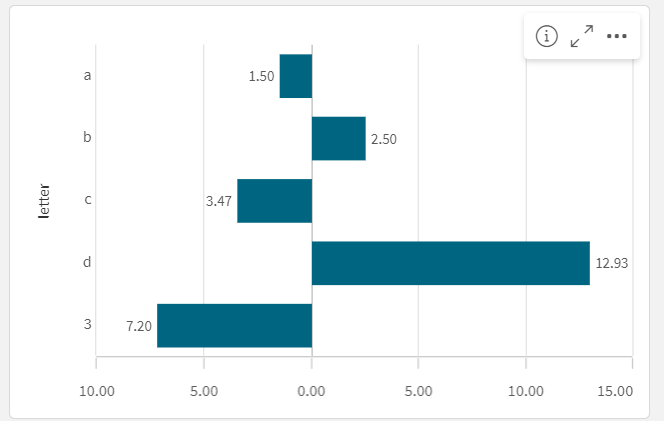Viewport: 664px width, 421px height.
Task: Click the bar for category 3
Action: pos(234,325)
